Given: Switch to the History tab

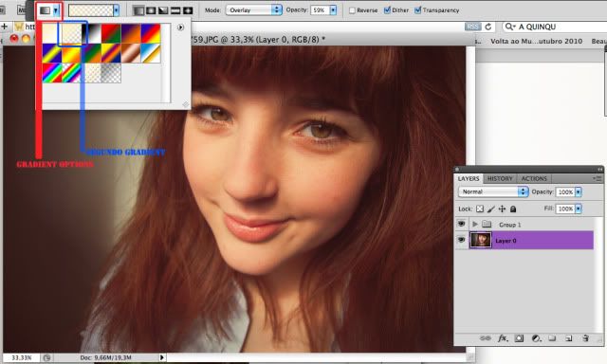Looking at the screenshot, I should coord(500,178).
